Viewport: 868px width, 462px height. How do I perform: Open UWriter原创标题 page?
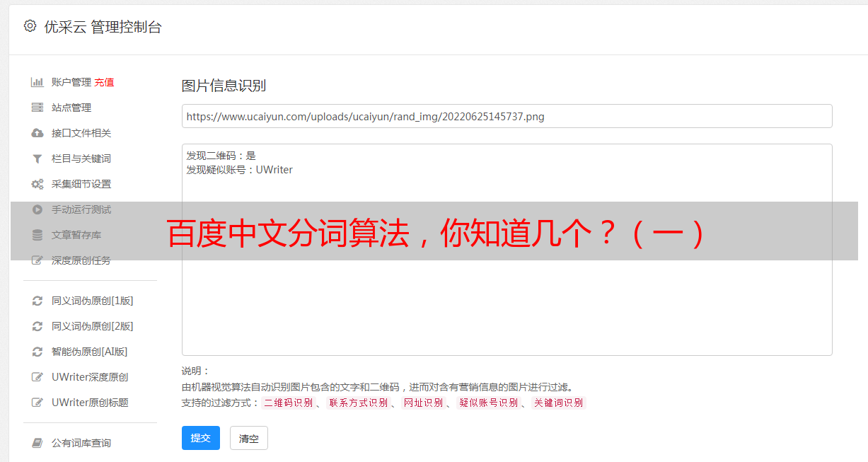[x=90, y=403]
